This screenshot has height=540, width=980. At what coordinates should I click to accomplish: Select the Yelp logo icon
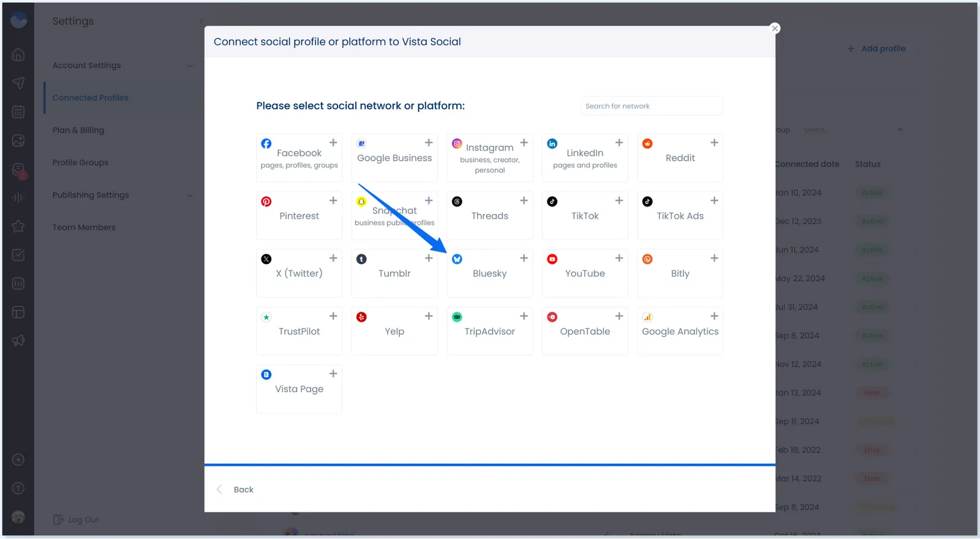[361, 317]
